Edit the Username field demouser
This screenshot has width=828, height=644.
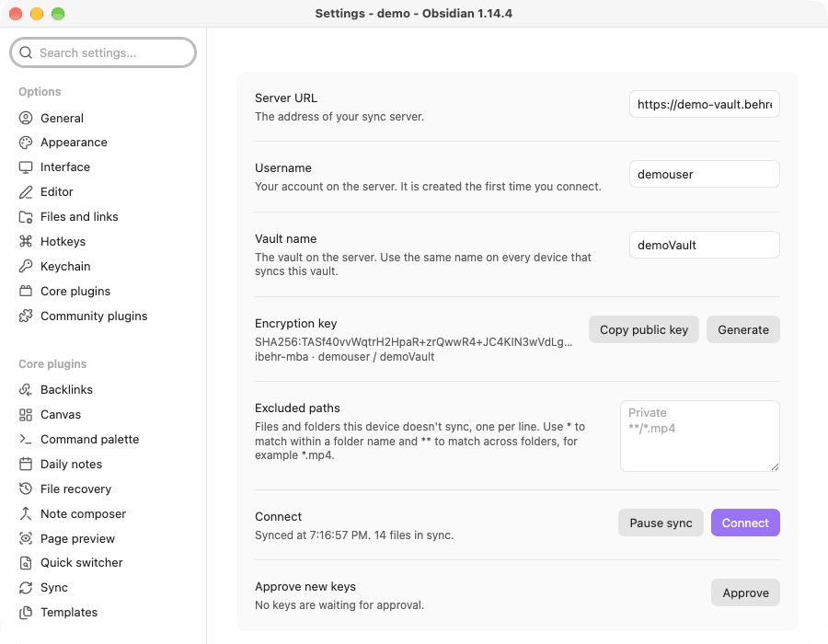pyautogui.click(x=705, y=174)
